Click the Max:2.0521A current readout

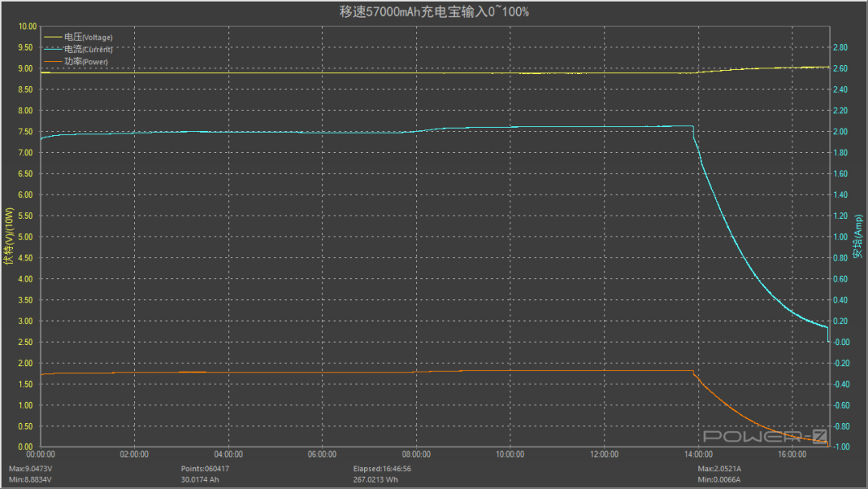pos(719,469)
